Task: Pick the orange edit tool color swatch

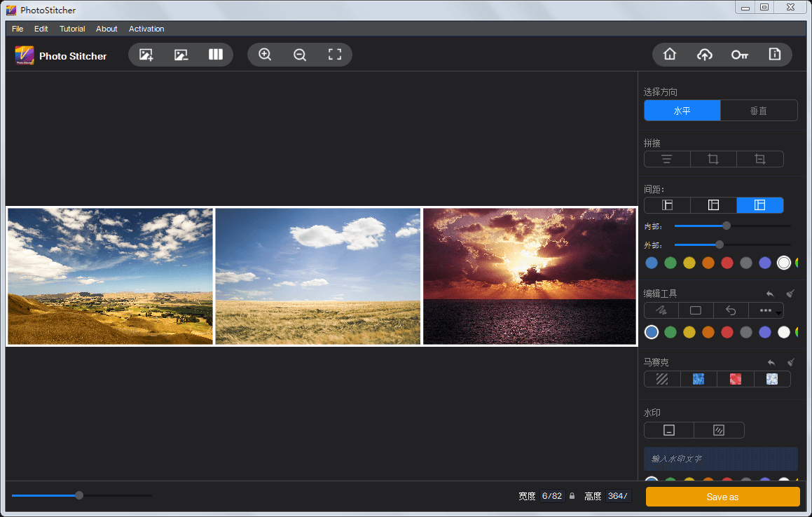Action: (708, 332)
